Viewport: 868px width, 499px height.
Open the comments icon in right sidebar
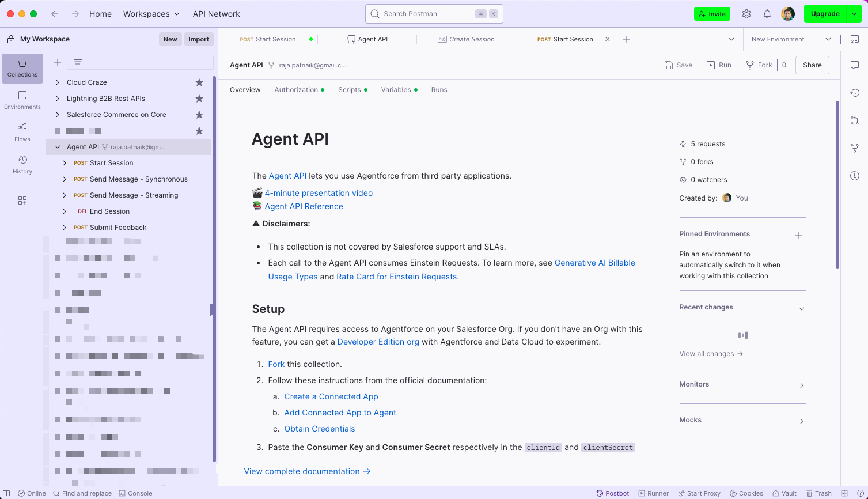pyautogui.click(x=855, y=65)
